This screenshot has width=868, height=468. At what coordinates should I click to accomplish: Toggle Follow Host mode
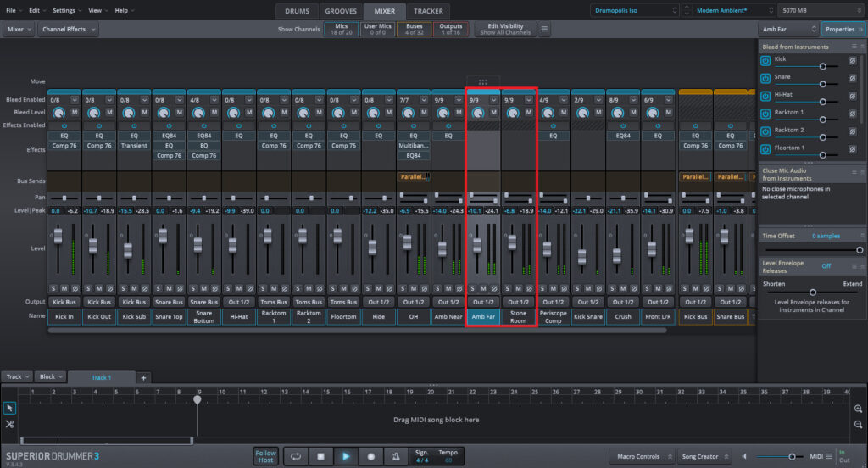[265, 456]
